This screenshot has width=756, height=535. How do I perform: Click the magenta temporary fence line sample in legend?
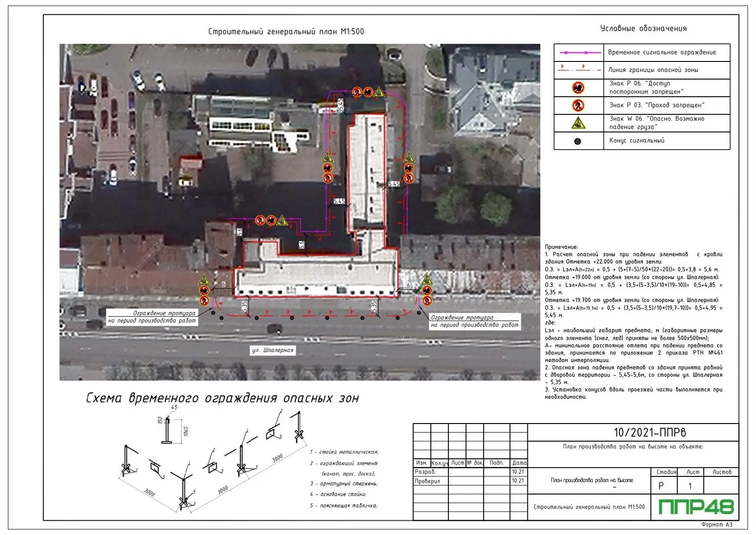[578, 52]
